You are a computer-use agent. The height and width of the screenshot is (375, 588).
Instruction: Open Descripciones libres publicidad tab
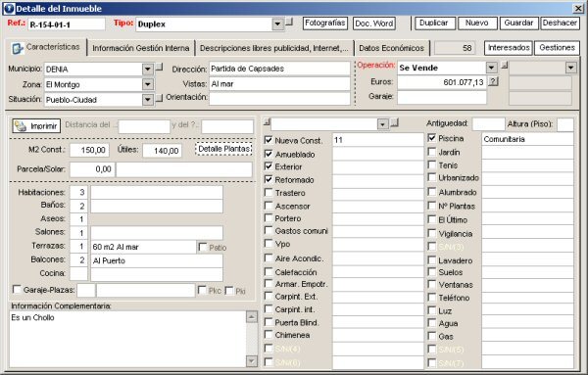coord(274,48)
